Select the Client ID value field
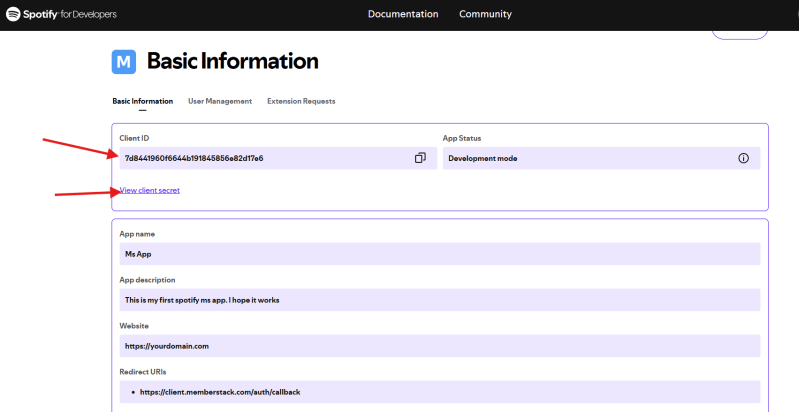The height and width of the screenshot is (412, 799). (x=278, y=158)
